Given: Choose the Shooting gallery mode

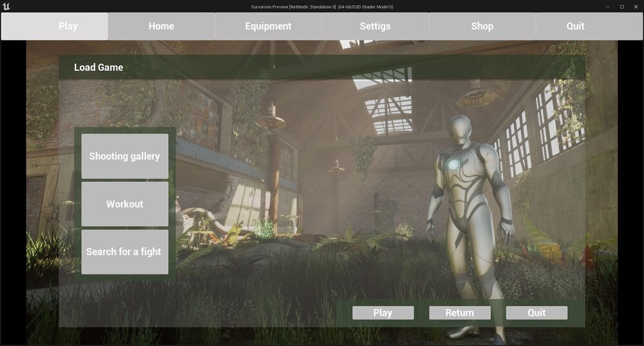Looking at the screenshot, I should click(x=125, y=156).
